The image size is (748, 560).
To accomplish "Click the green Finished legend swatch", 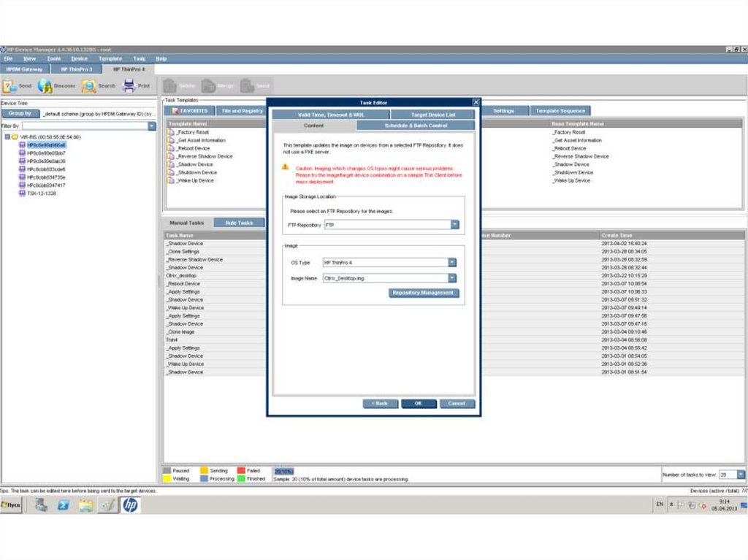I will [241, 478].
